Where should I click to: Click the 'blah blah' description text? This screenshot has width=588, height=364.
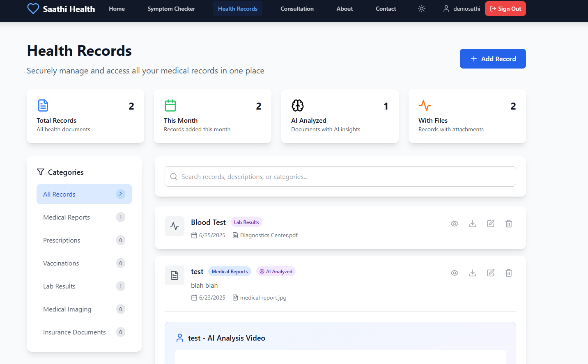[204, 285]
